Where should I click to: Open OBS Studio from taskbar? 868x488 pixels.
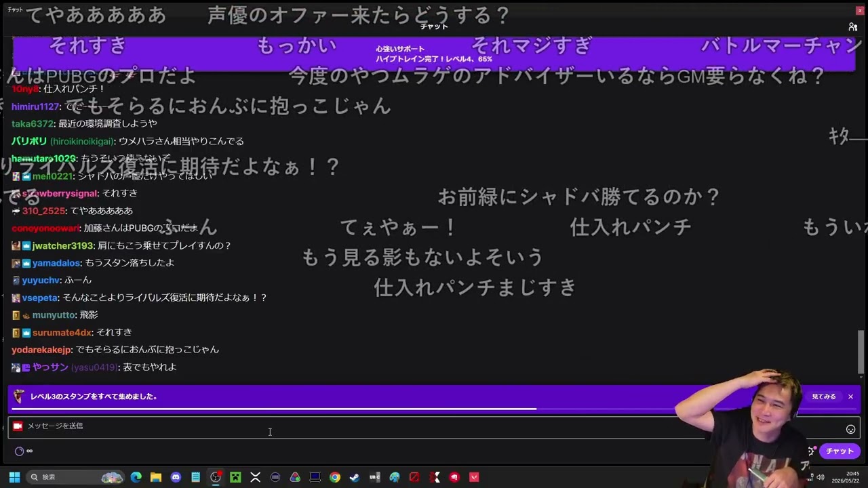click(216, 477)
